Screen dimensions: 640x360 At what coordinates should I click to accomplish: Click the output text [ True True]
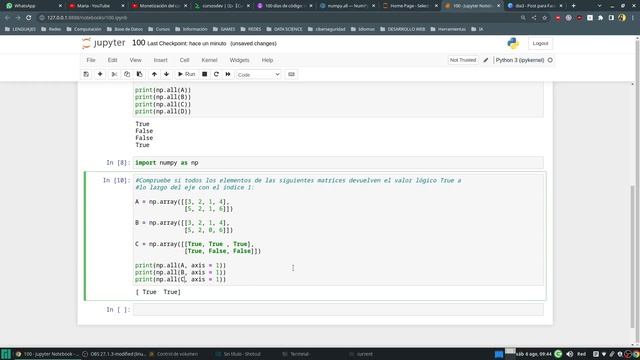tap(158, 292)
